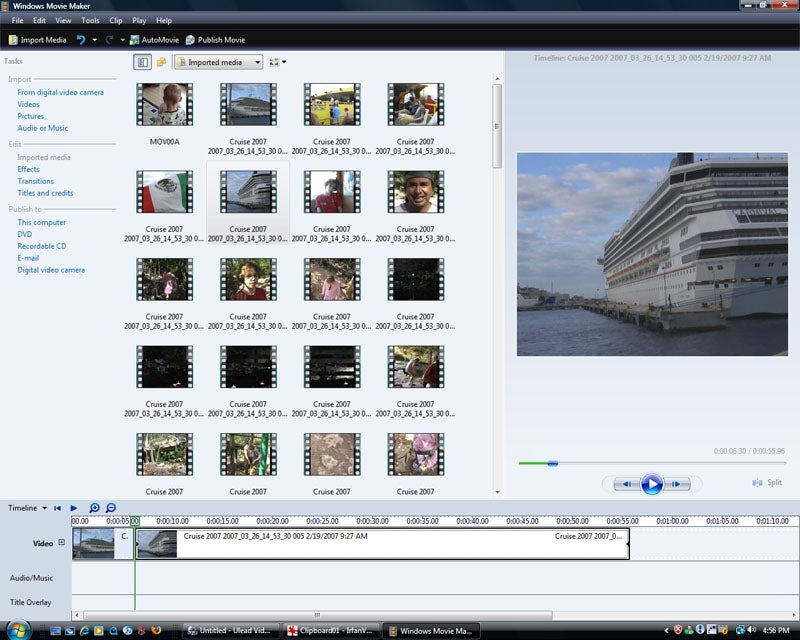Click the Pictures import link
The width and height of the screenshot is (800, 640).
31,116
